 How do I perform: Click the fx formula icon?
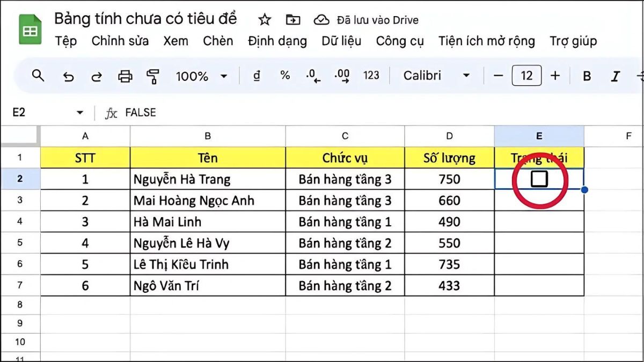111,113
